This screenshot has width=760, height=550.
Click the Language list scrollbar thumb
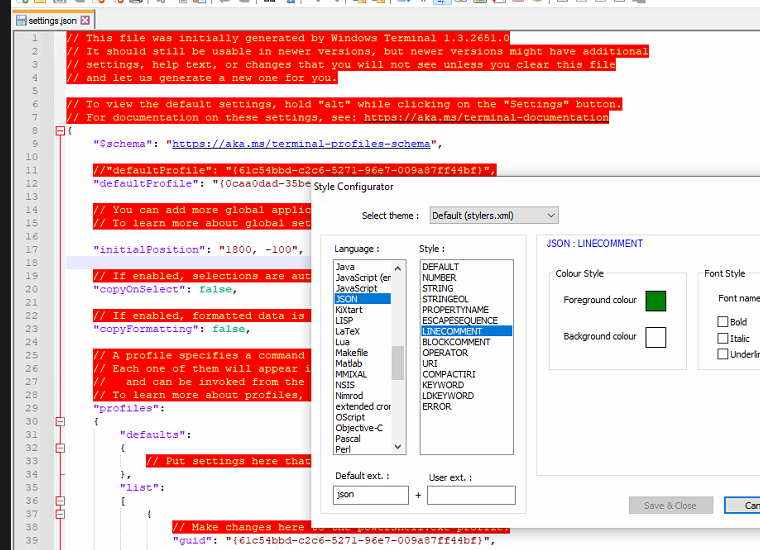[398, 363]
